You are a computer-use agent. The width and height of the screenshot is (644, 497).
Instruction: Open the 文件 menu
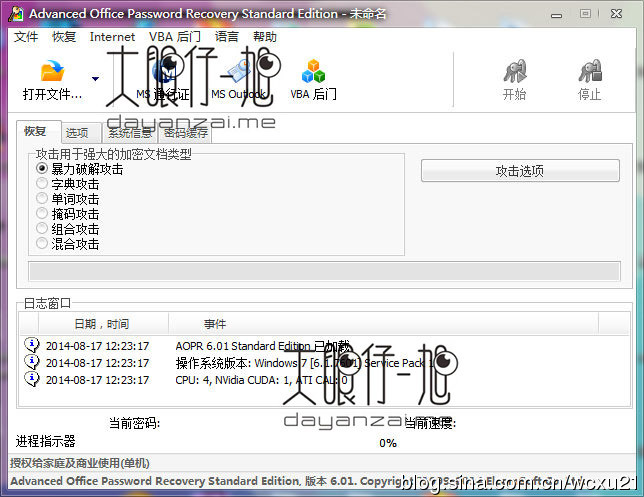[26, 37]
